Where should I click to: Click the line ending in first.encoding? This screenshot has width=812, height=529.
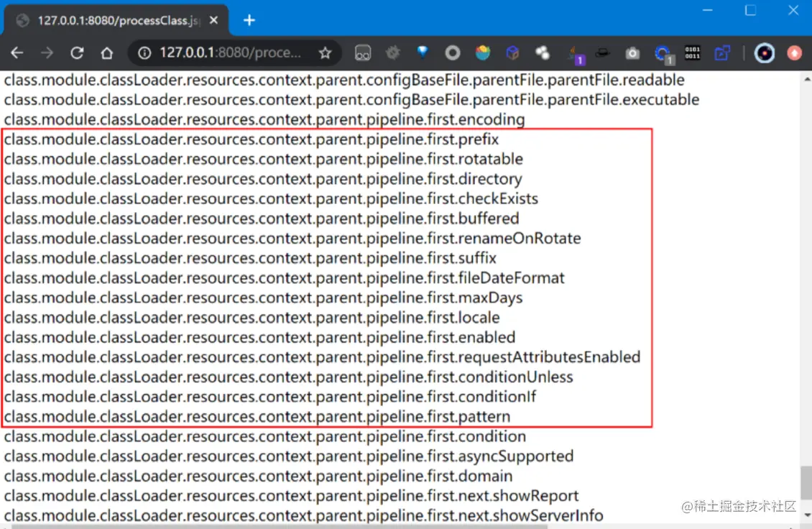pyautogui.click(x=264, y=120)
